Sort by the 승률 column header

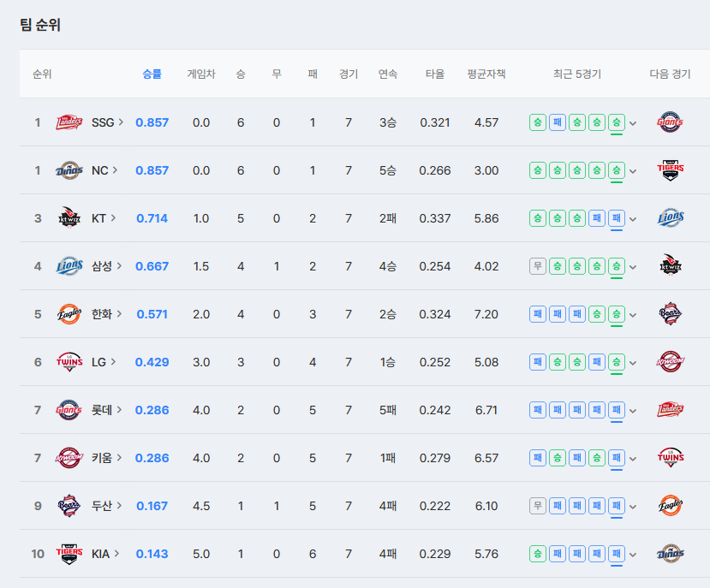(x=152, y=74)
